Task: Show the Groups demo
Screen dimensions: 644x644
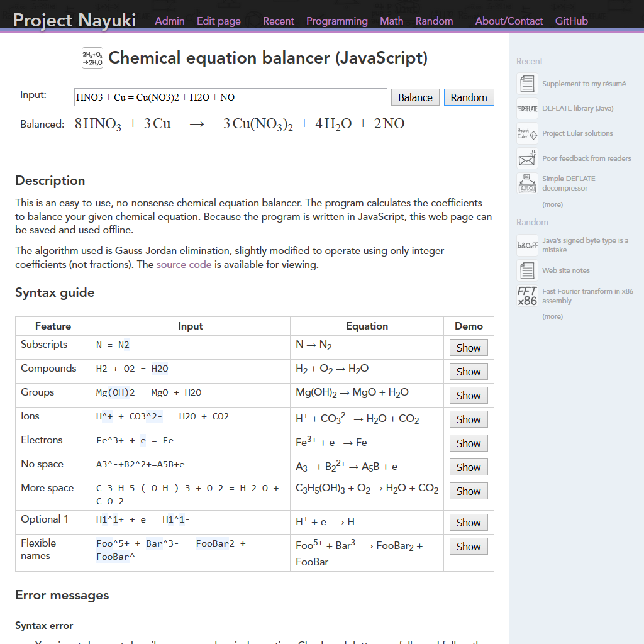Action: 469,396
